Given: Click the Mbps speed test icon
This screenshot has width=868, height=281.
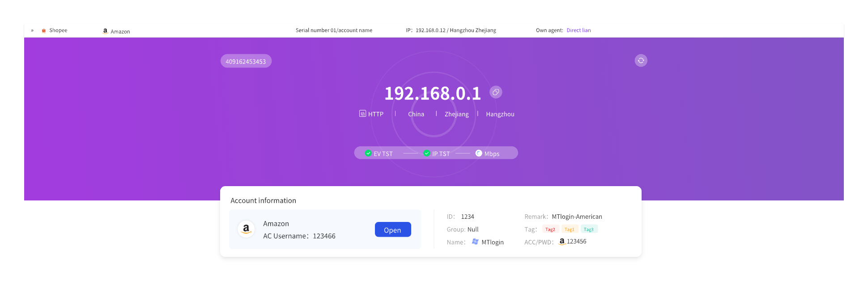Looking at the screenshot, I should coord(479,153).
